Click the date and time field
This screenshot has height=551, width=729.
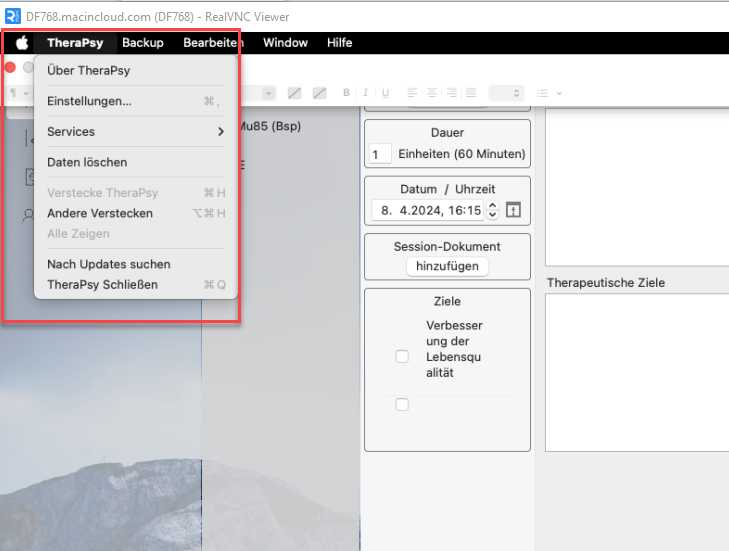point(428,211)
